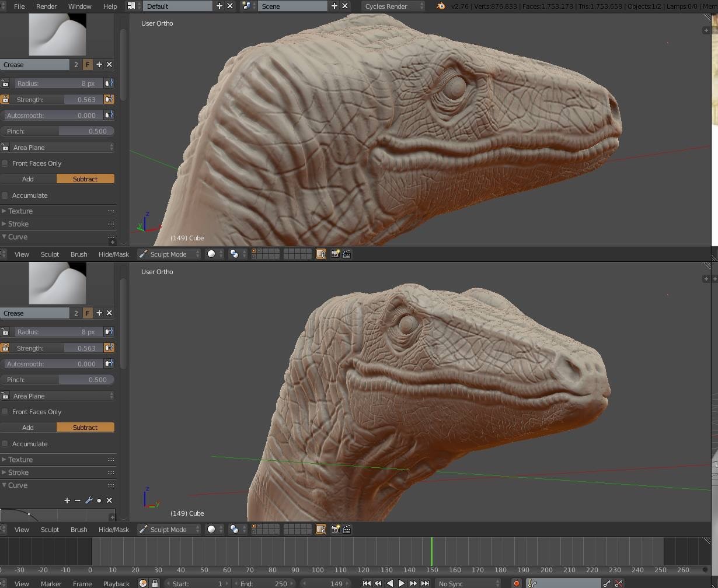Click the scissors keying icon at timeline right
The height and width of the screenshot is (588, 718).
click(618, 583)
